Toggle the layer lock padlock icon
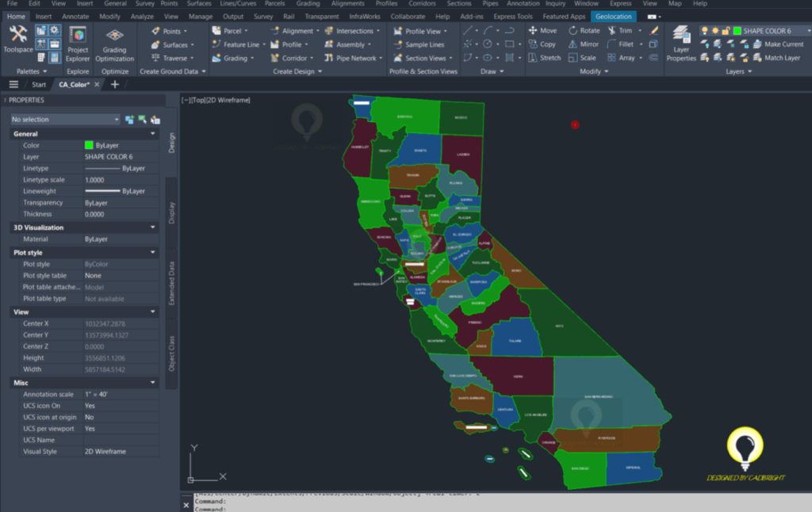This screenshot has width=812, height=512. pos(726,31)
